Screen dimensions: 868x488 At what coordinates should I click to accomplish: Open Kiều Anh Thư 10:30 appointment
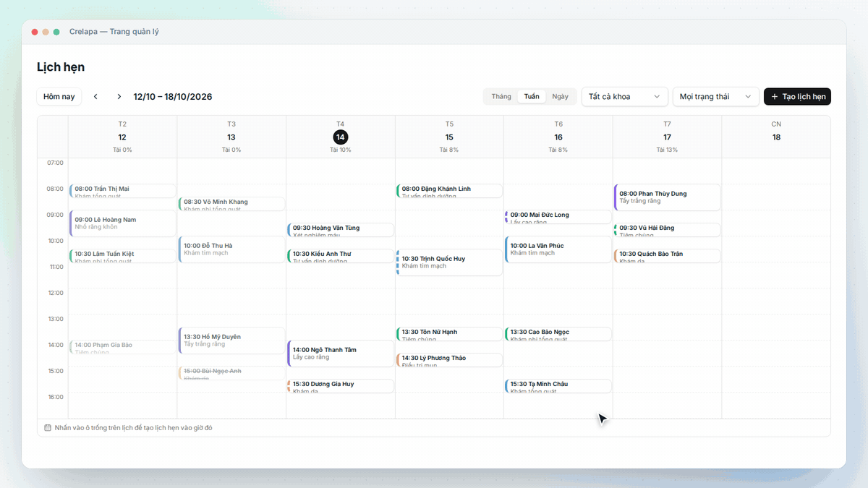[x=341, y=256]
